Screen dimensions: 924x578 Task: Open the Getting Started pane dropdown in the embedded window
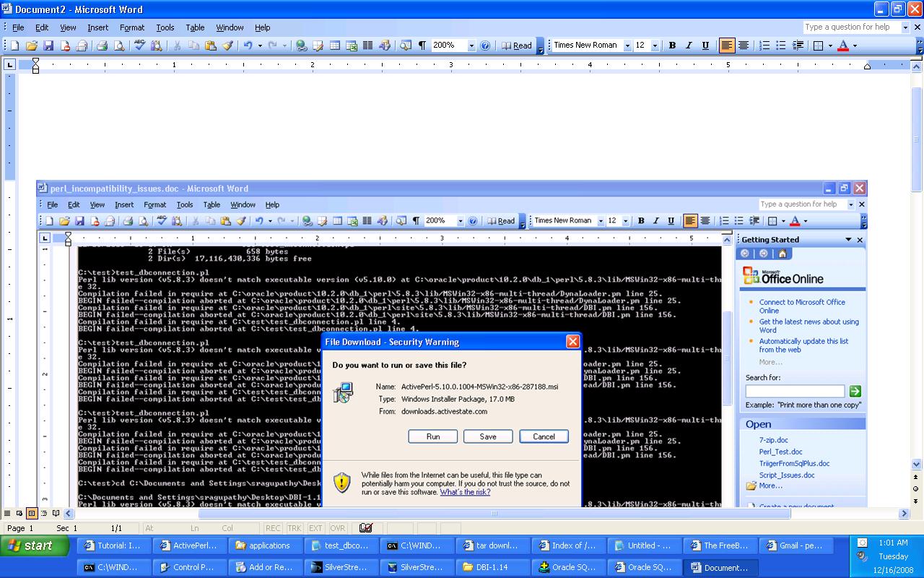click(849, 240)
